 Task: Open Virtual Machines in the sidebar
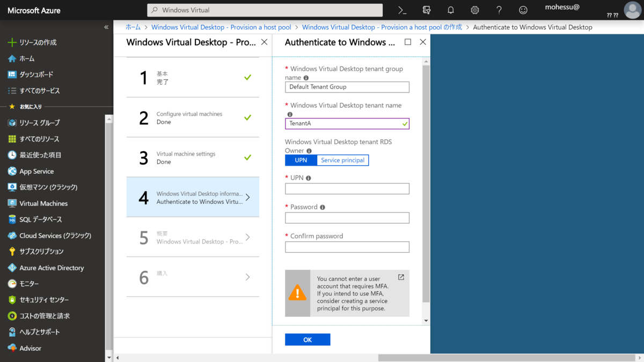coord(38,203)
